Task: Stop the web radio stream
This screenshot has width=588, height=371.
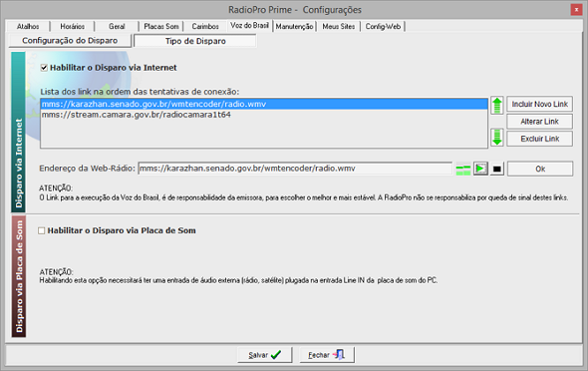Action: pyautogui.click(x=497, y=169)
